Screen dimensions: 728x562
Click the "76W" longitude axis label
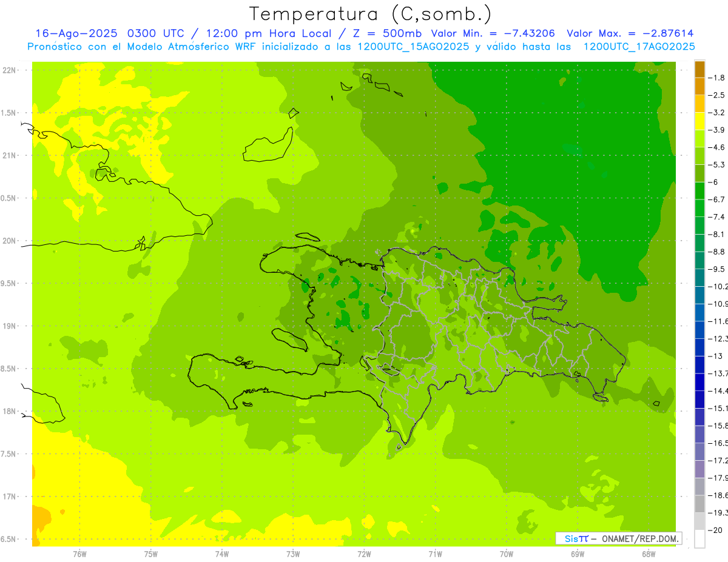(79, 554)
